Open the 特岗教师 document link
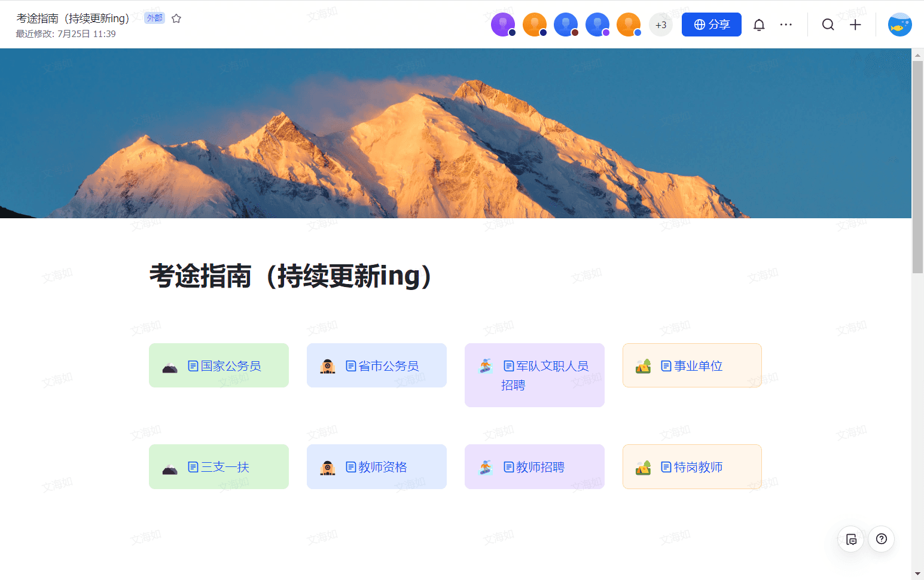 pos(692,467)
